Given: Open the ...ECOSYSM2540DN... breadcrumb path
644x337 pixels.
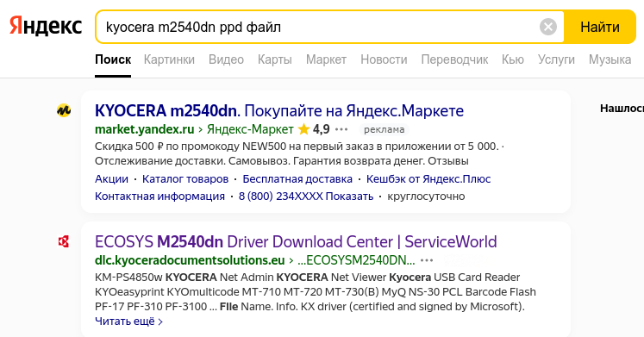Looking at the screenshot, I should 356,260.
